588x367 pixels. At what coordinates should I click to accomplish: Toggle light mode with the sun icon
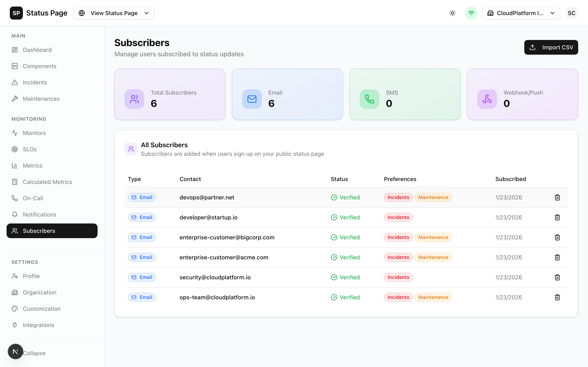[x=452, y=13]
